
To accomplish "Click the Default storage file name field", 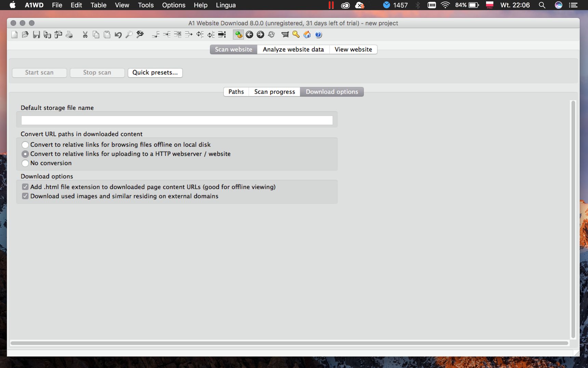I will [x=177, y=120].
